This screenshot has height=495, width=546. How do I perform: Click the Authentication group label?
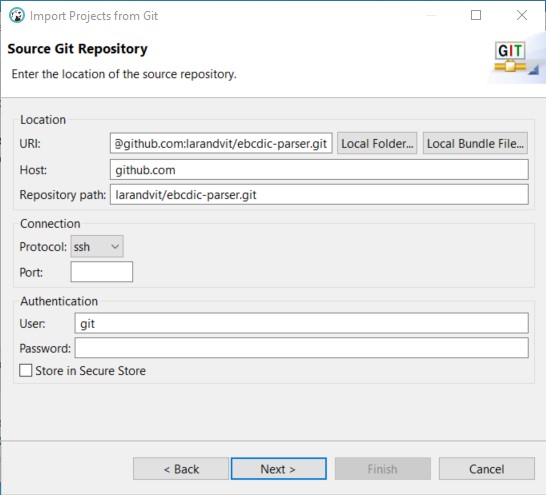[59, 301]
